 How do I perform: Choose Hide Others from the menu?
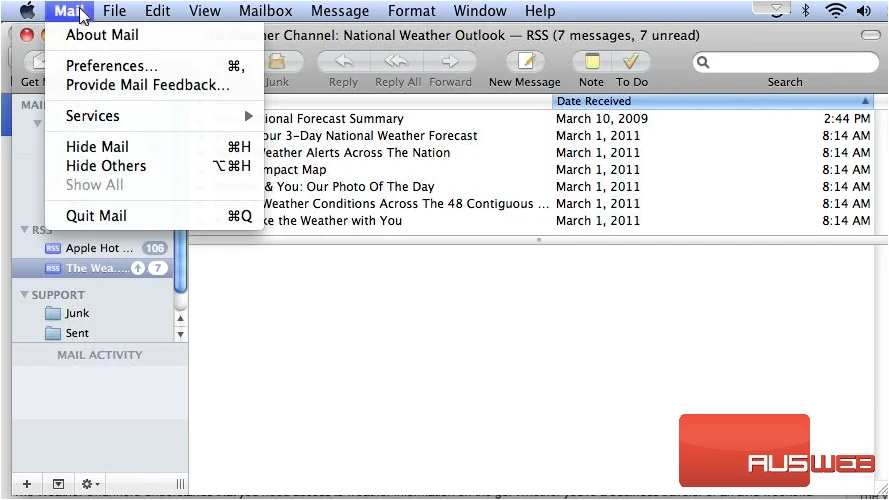click(154, 166)
